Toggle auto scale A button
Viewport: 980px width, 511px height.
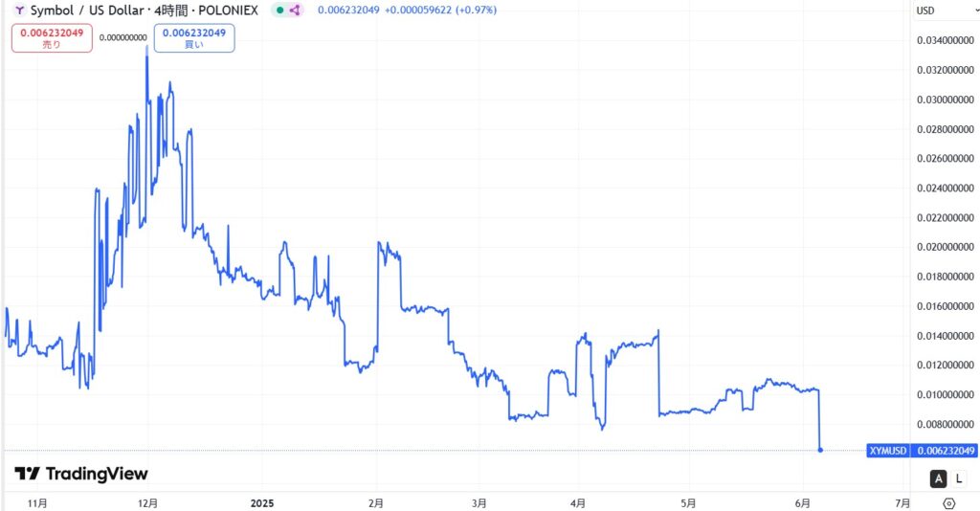(938, 479)
